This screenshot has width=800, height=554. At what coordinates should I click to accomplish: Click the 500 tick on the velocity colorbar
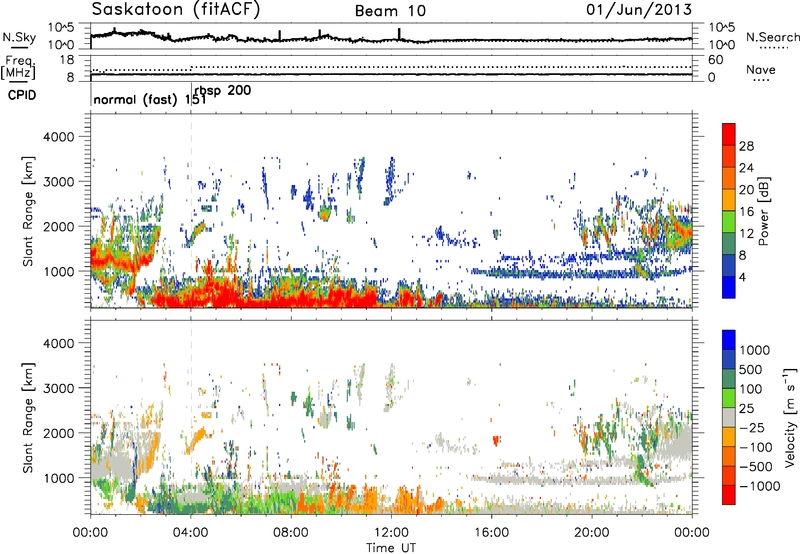click(751, 369)
